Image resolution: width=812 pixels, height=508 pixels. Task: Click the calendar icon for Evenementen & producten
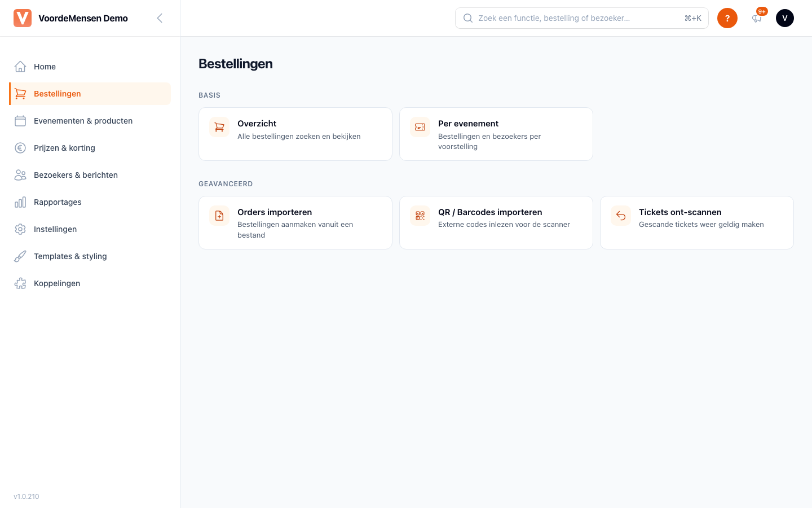(20, 121)
